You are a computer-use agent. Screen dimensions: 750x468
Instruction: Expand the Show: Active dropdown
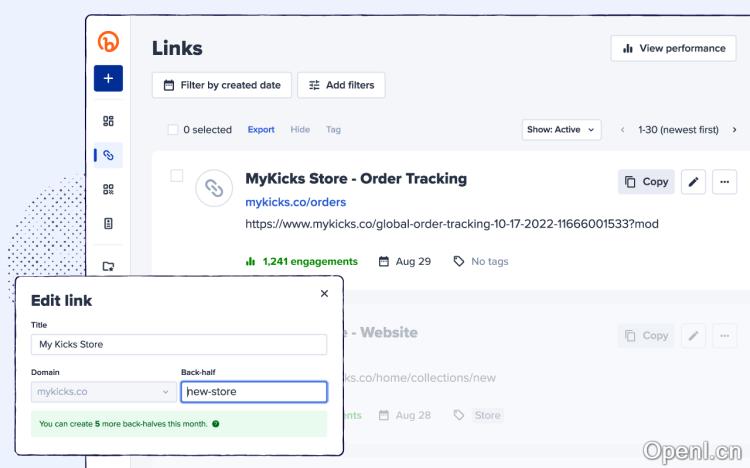(x=561, y=130)
